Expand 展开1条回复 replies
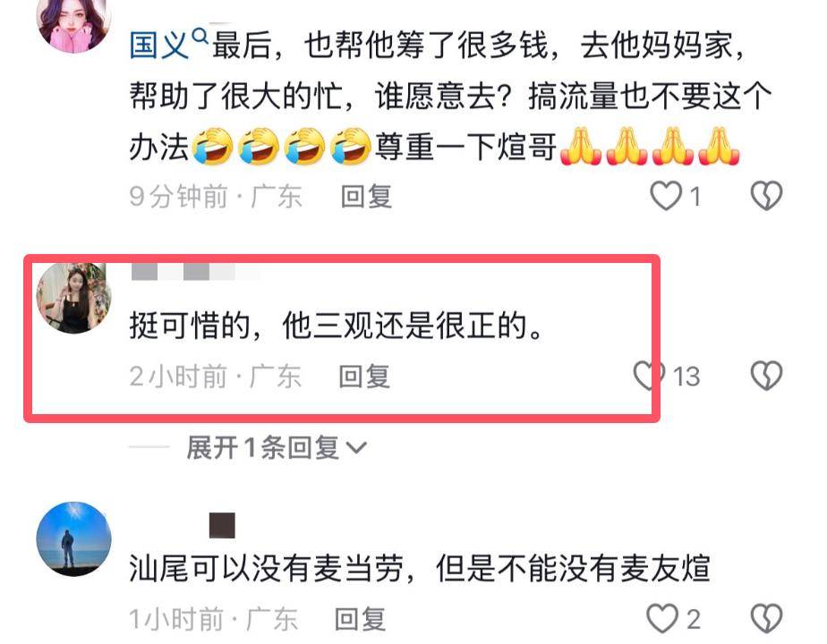Viewport: 827px width, 644px height. point(276,448)
